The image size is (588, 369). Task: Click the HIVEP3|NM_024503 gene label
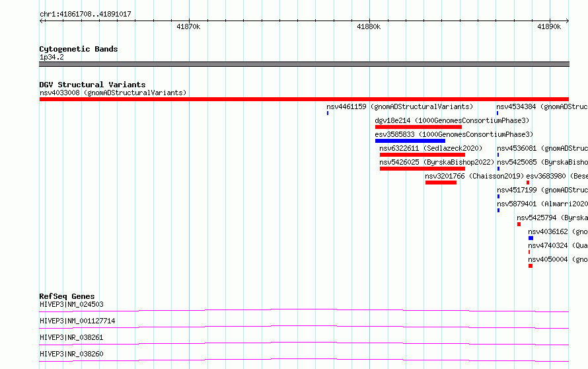tap(71, 304)
